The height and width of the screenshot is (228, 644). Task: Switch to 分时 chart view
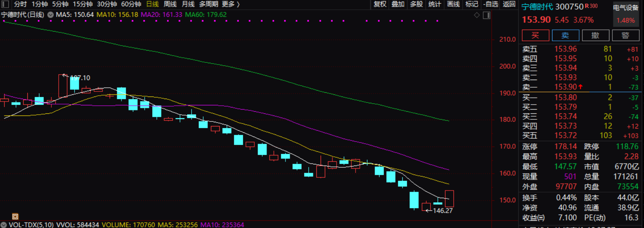point(20,4)
